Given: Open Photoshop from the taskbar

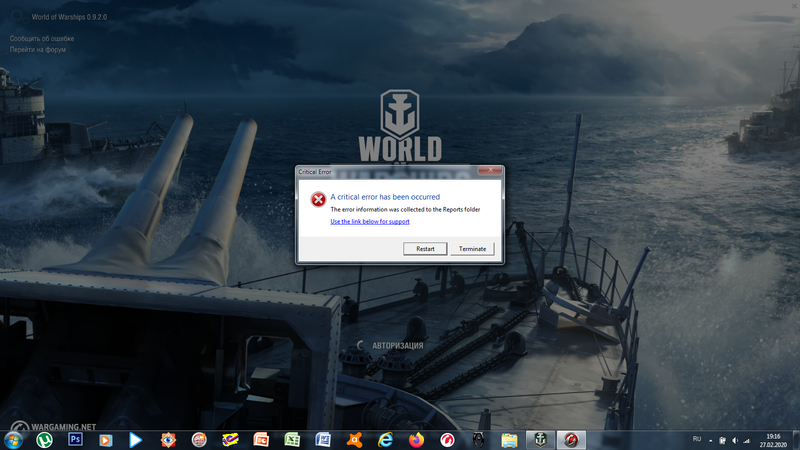Looking at the screenshot, I should point(75,439).
